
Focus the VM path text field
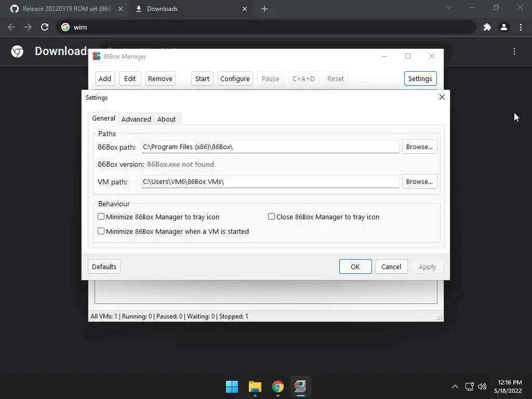(x=270, y=181)
